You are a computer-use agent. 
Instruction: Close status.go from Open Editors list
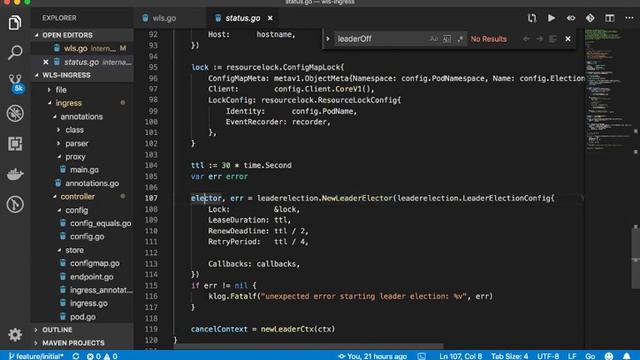(x=46, y=62)
